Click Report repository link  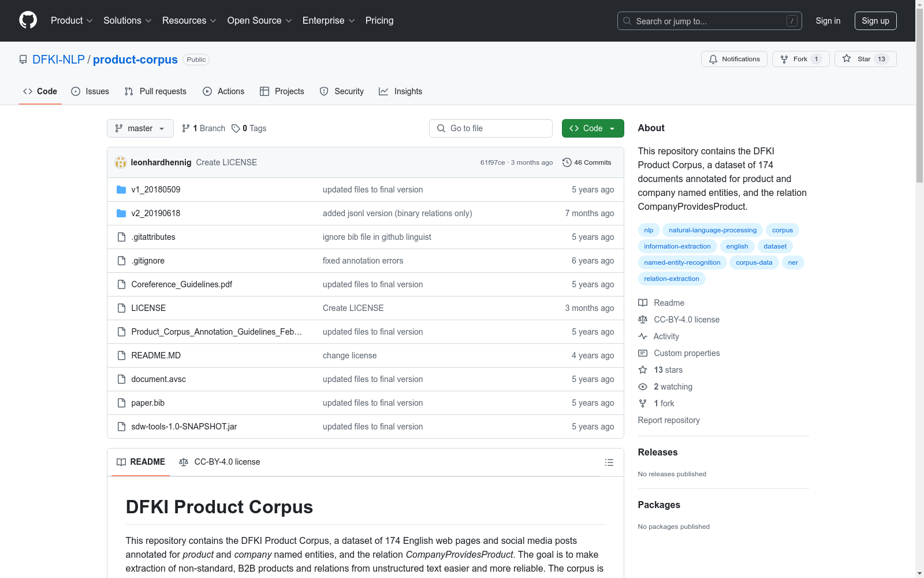tap(669, 420)
